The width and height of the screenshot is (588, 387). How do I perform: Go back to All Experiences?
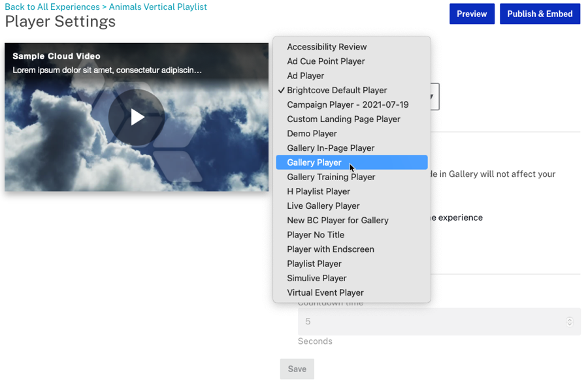pos(52,7)
